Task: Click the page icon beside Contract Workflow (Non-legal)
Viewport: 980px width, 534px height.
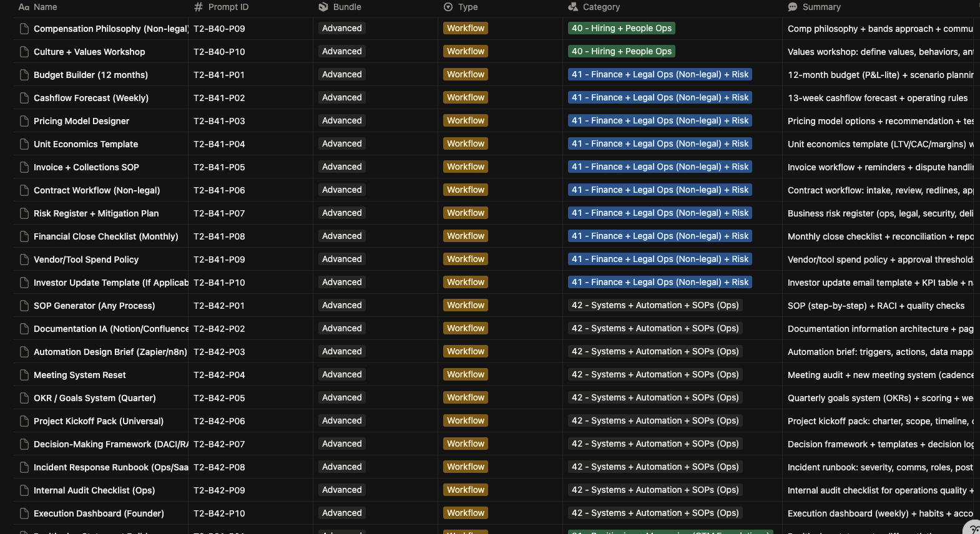Action: point(24,190)
